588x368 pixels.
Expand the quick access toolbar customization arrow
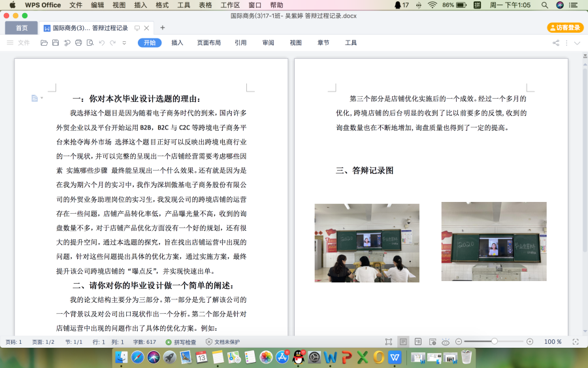pyautogui.click(x=124, y=42)
